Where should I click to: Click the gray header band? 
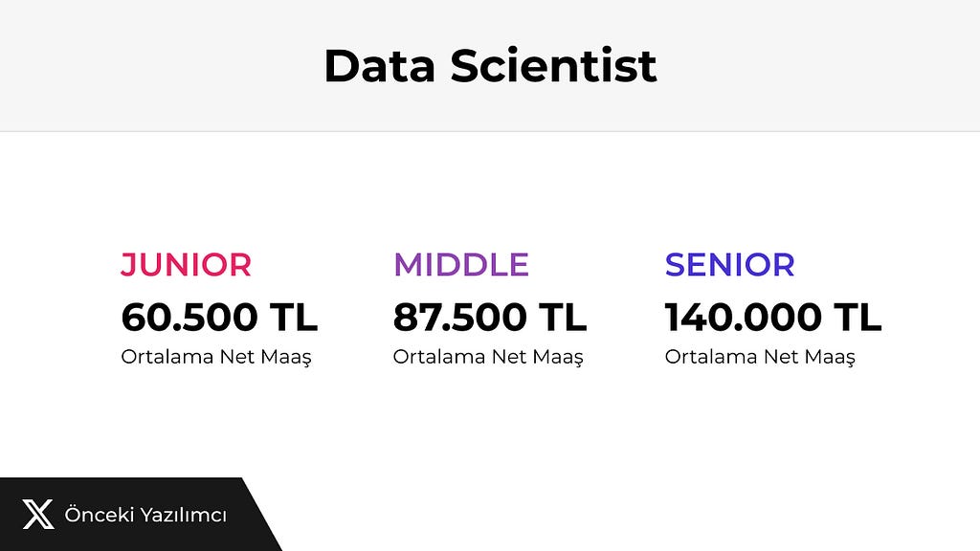pos(490,66)
